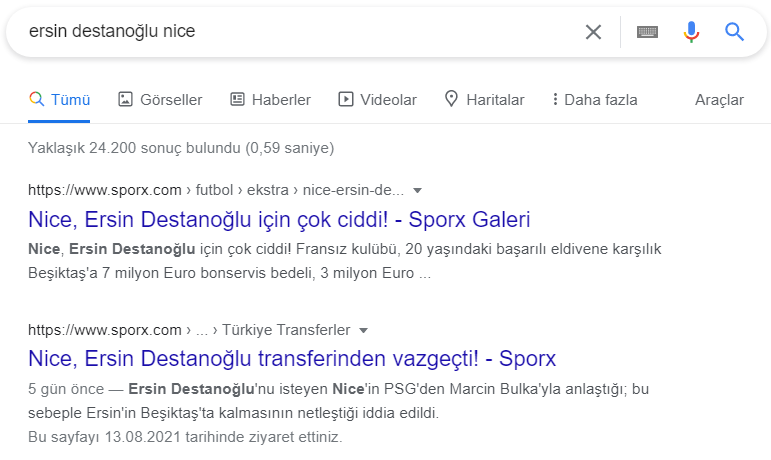The width and height of the screenshot is (771, 460).
Task: Click the search box containing "ersin destanoğlu nice"
Action: pyautogui.click(x=300, y=32)
